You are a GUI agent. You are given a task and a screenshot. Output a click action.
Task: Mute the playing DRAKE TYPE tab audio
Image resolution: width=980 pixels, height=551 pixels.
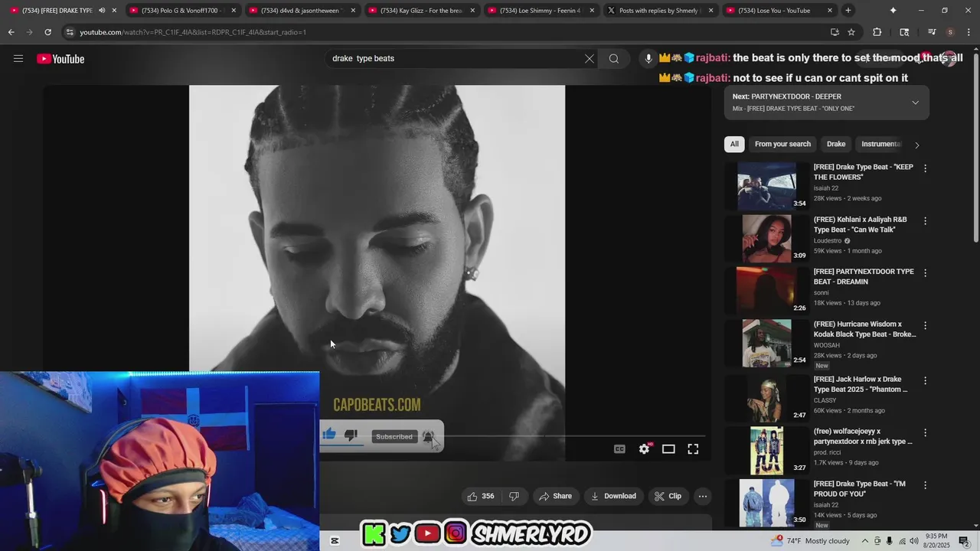102,11
